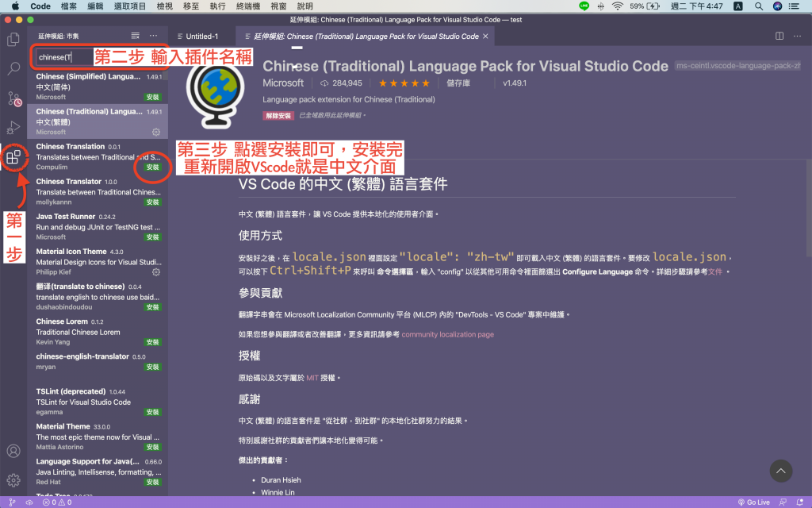The width and height of the screenshot is (812, 508).
Task: Open the 檔案 menu
Action: 69,6
